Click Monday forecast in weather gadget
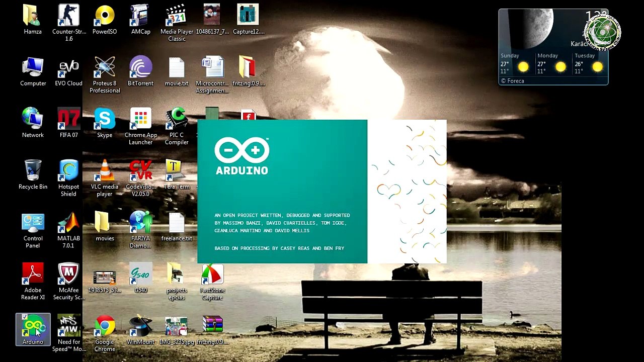 [x=552, y=64]
